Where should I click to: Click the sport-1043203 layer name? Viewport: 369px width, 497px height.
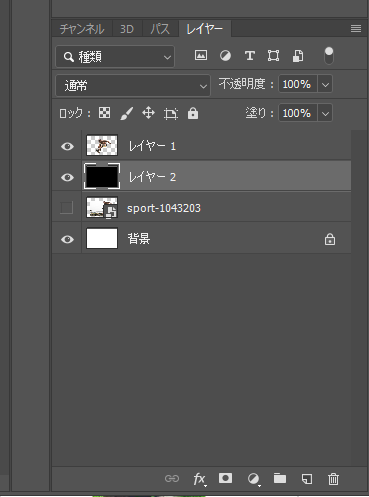click(164, 208)
